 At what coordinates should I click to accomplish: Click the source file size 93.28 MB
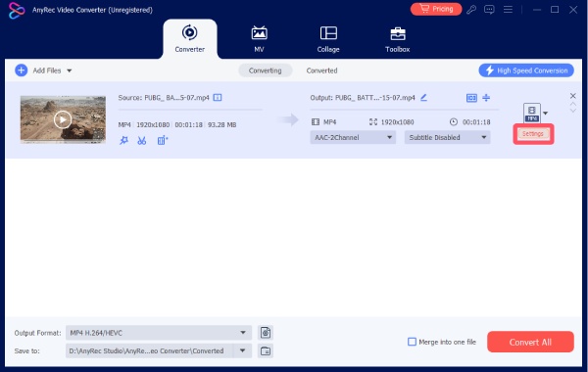click(x=222, y=124)
